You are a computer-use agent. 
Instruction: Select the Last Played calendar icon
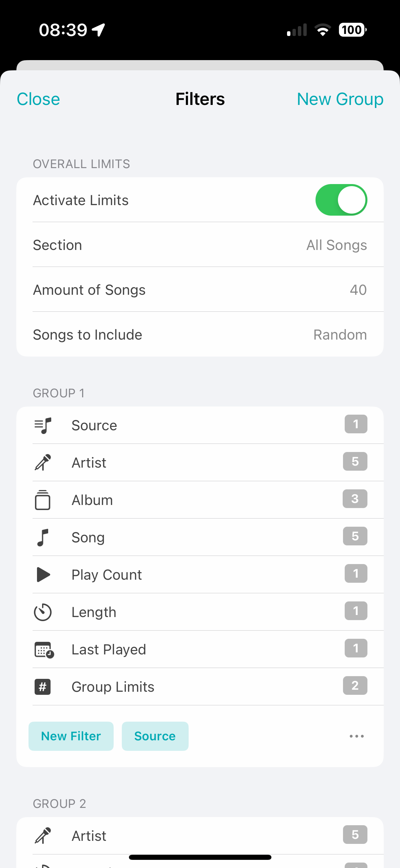[x=44, y=650]
